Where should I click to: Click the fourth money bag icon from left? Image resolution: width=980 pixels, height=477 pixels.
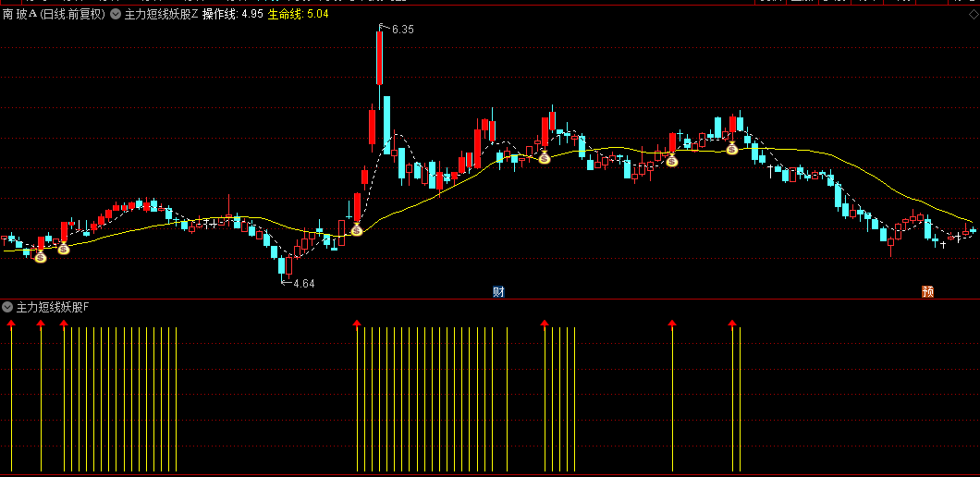pyautogui.click(x=545, y=157)
